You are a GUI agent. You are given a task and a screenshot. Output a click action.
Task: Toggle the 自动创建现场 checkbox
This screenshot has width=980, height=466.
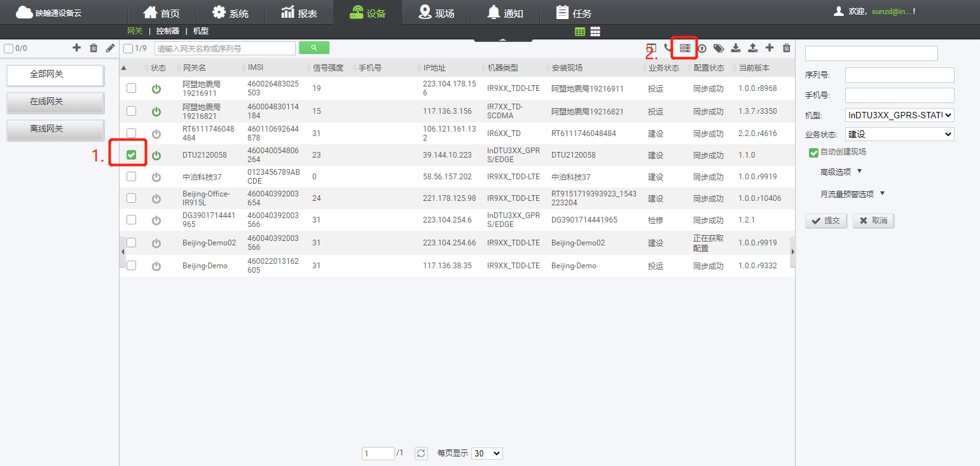click(x=813, y=152)
